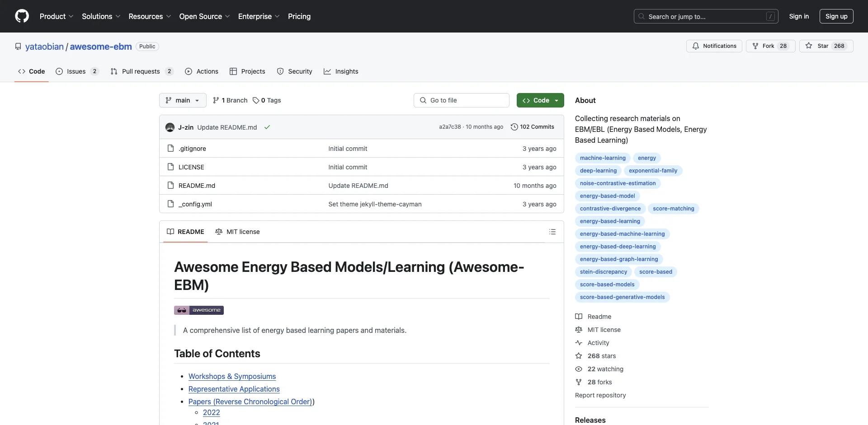Open the _config.yml file
The height and width of the screenshot is (425, 868).
pyautogui.click(x=195, y=204)
